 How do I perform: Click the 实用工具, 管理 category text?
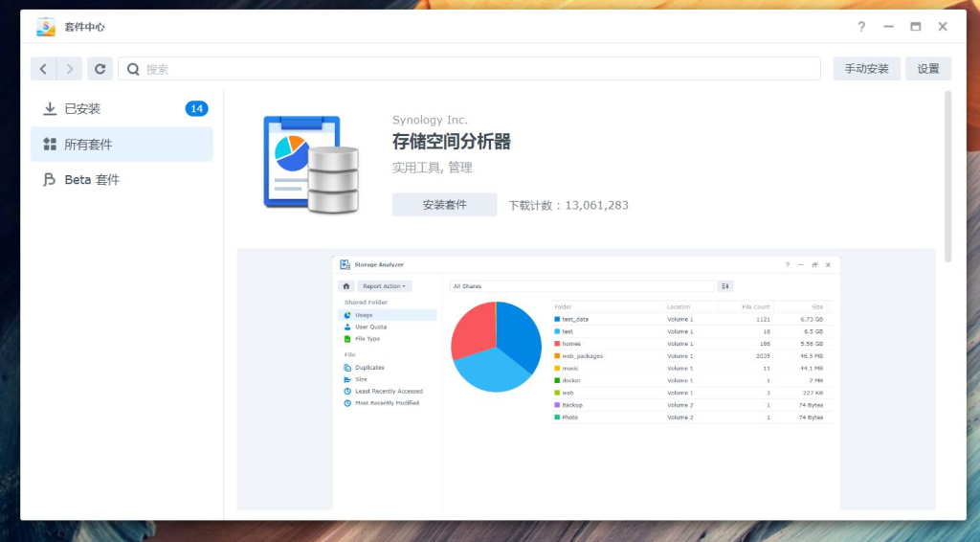[x=432, y=168]
